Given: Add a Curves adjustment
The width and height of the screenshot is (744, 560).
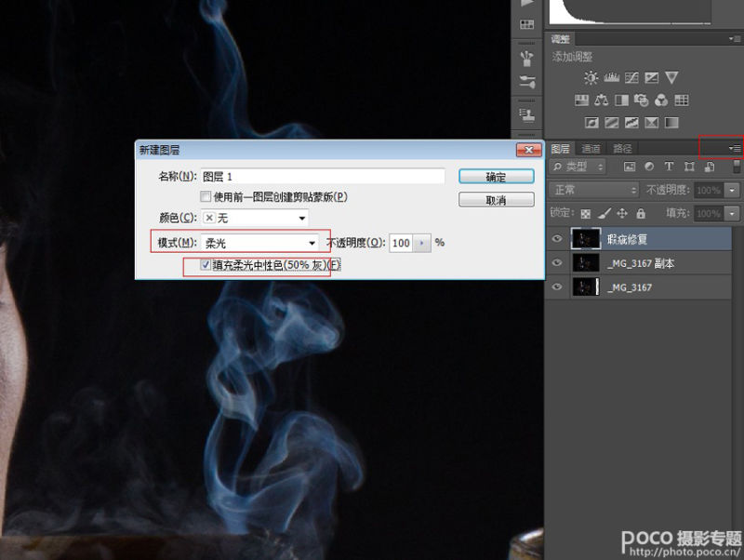Looking at the screenshot, I should (631, 78).
